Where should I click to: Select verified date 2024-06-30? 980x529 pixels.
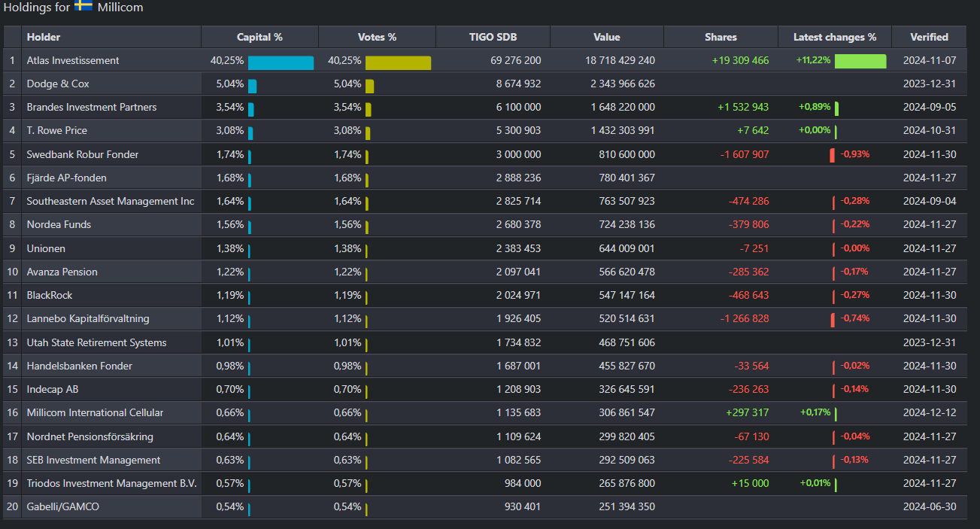[x=930, y=506]
